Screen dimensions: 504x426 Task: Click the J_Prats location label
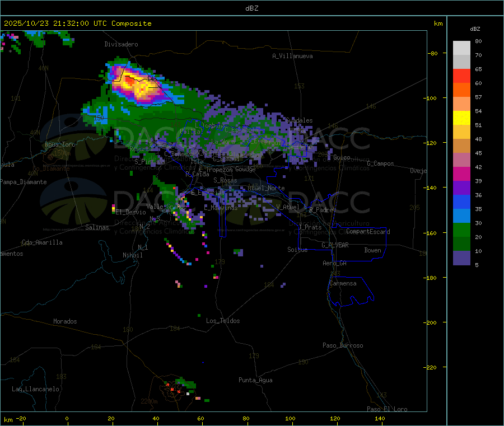pyautogui.click(x=310, y=227)
